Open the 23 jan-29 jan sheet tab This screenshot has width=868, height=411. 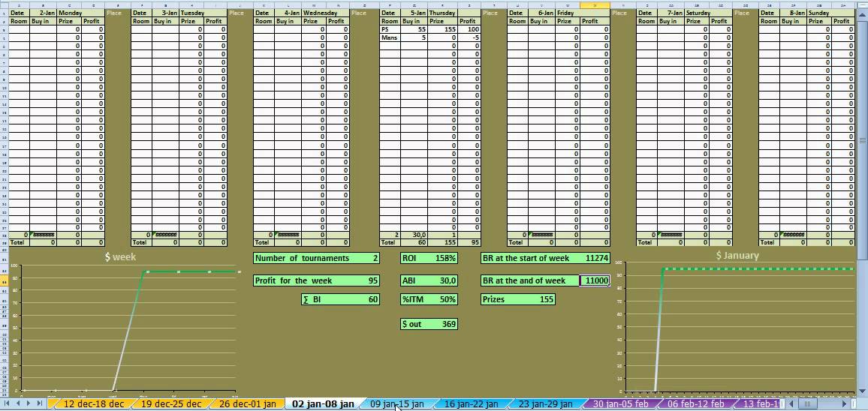[x=545, y=403]
